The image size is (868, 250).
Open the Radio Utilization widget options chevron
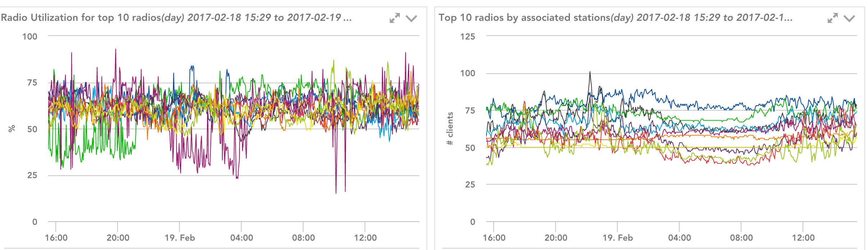pos(411,18)
